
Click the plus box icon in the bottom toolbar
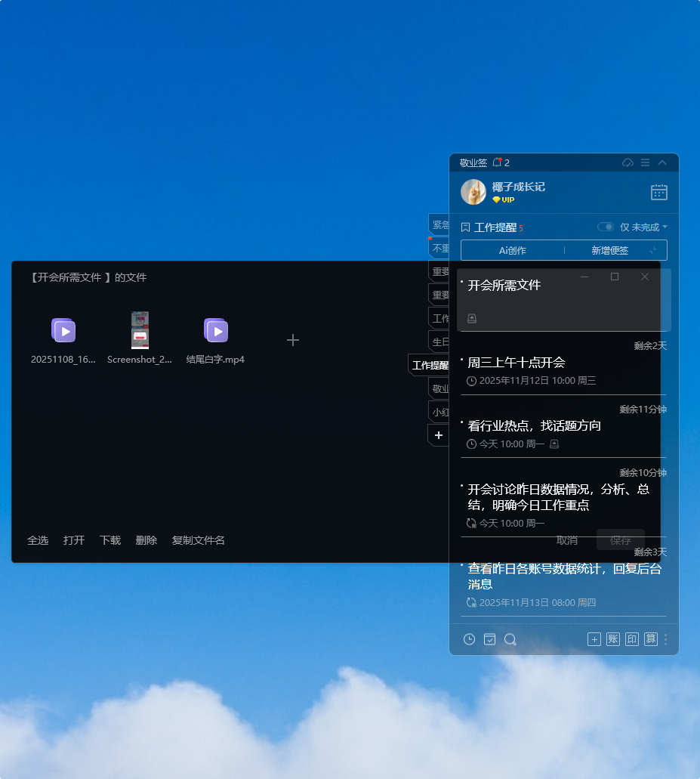point(594,639)
